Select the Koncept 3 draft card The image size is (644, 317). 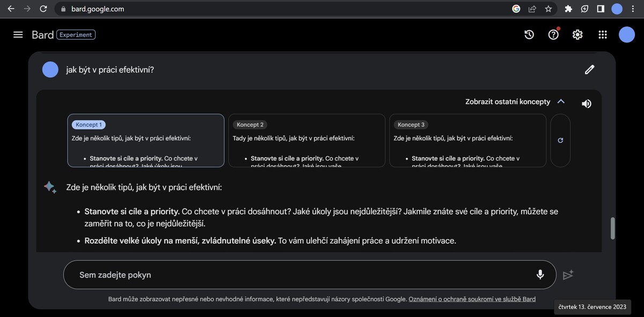(x=468, y=141)
